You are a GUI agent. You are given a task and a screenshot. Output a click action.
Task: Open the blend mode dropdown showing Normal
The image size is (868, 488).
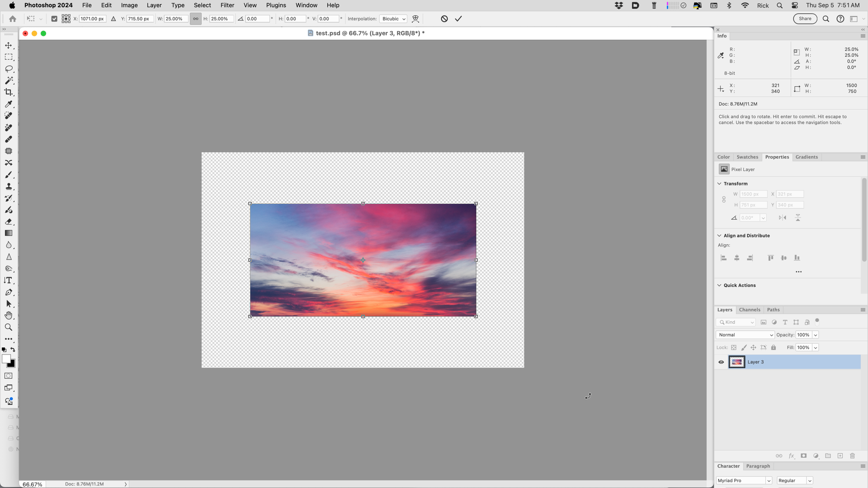point(745,335)
